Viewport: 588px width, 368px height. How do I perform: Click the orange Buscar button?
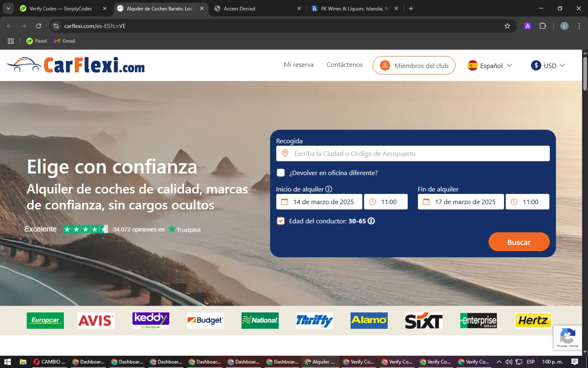tap(519, 242)
